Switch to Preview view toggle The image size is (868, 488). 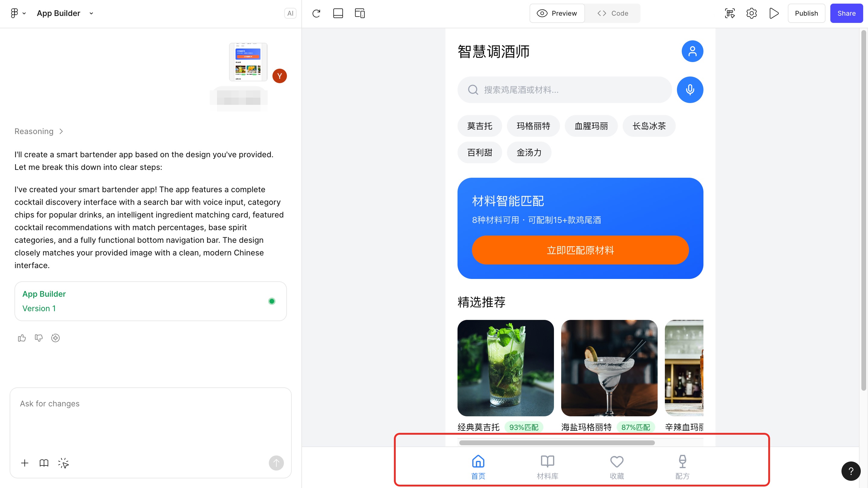pyautogui.click(x=557, y=14)
